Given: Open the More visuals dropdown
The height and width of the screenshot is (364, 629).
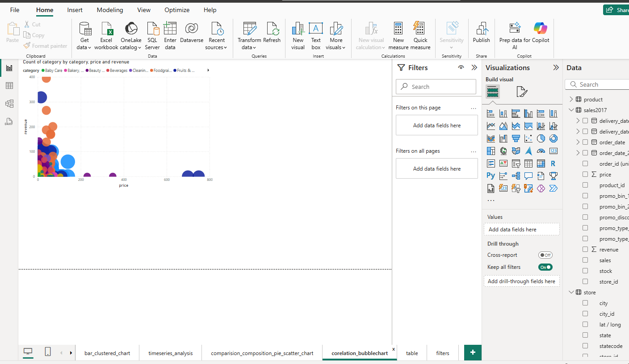Looking at the screenshot, I should tap(336, 36).
